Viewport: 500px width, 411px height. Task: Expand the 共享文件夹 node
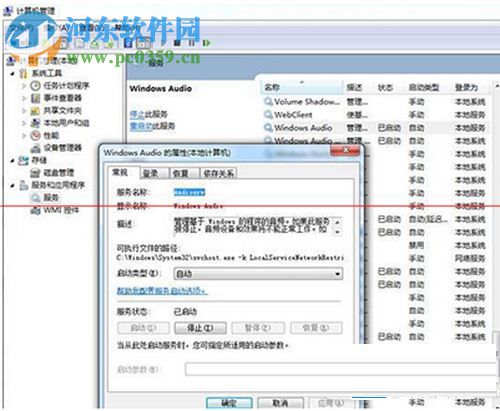point(24,111)
